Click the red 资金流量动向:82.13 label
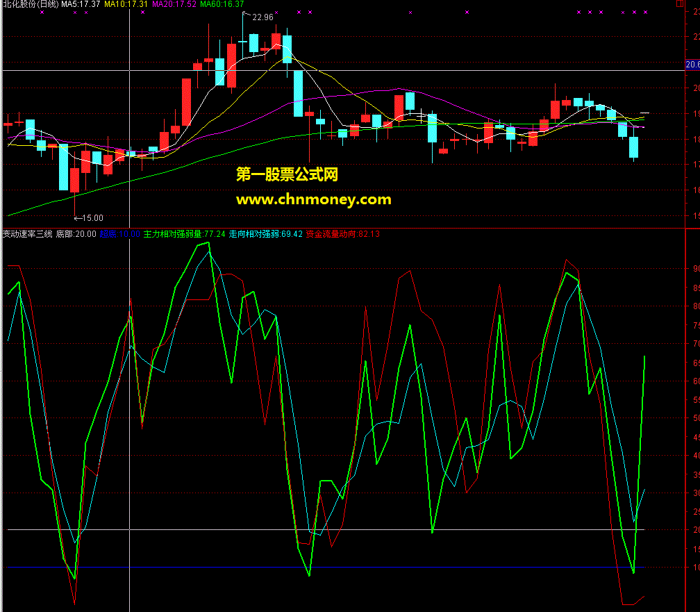700x612 pixels. (x=343, y=233)
